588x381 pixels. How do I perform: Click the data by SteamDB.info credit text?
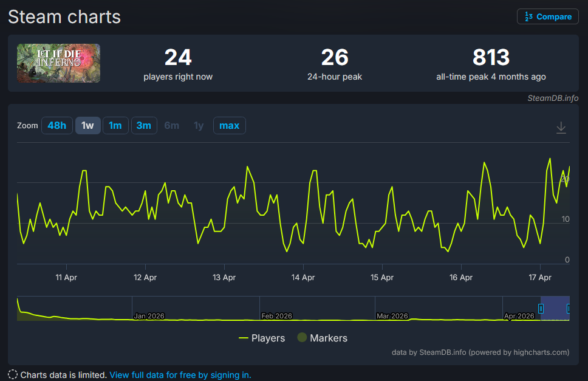coord(480,352)
